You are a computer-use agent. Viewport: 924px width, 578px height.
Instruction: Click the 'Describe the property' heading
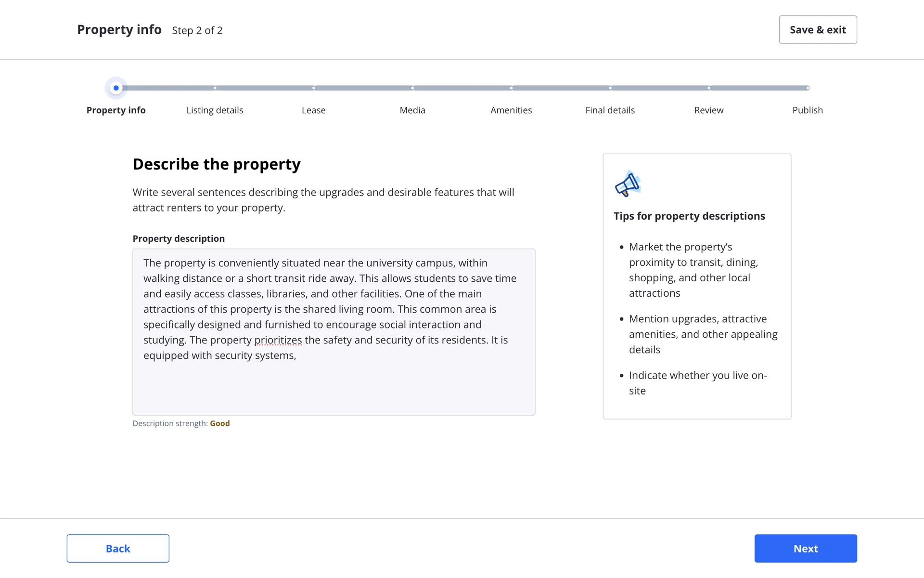tap(217, 164)
